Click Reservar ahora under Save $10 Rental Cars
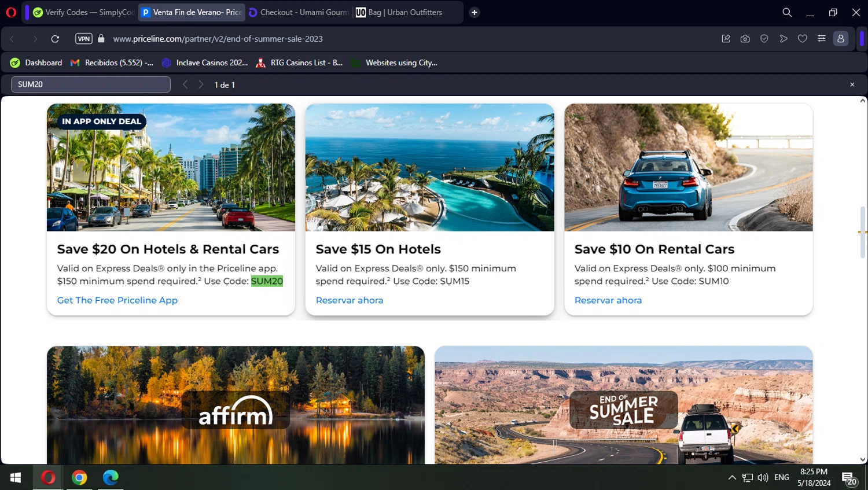The image size is (868, 490). 608,300
